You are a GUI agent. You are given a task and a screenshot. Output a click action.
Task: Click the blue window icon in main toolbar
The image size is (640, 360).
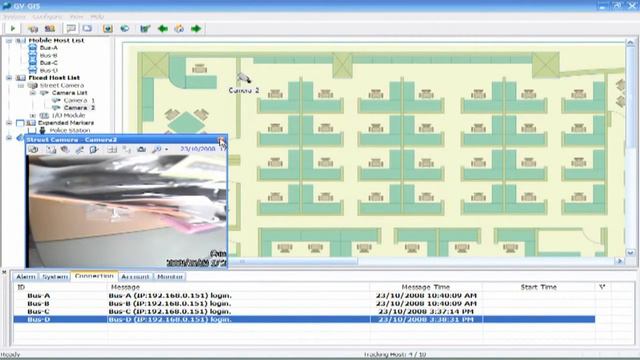coord(87,29)
